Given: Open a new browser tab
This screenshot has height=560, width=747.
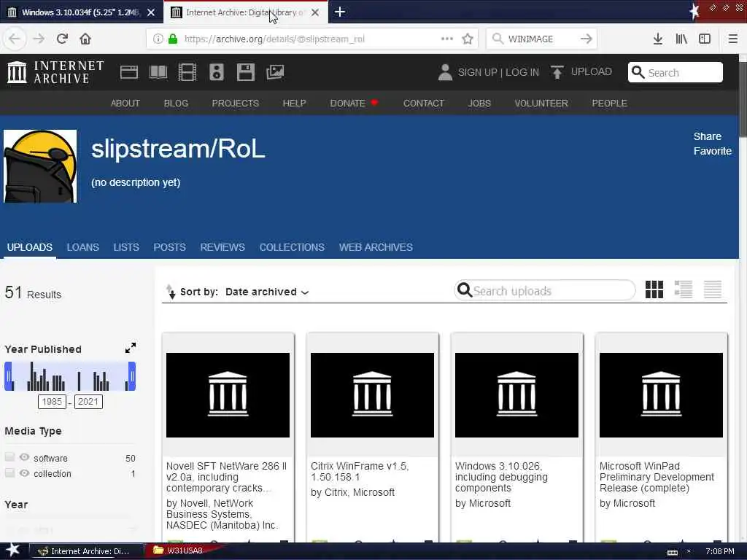Looking at the screenshot, I should (340, 12).
